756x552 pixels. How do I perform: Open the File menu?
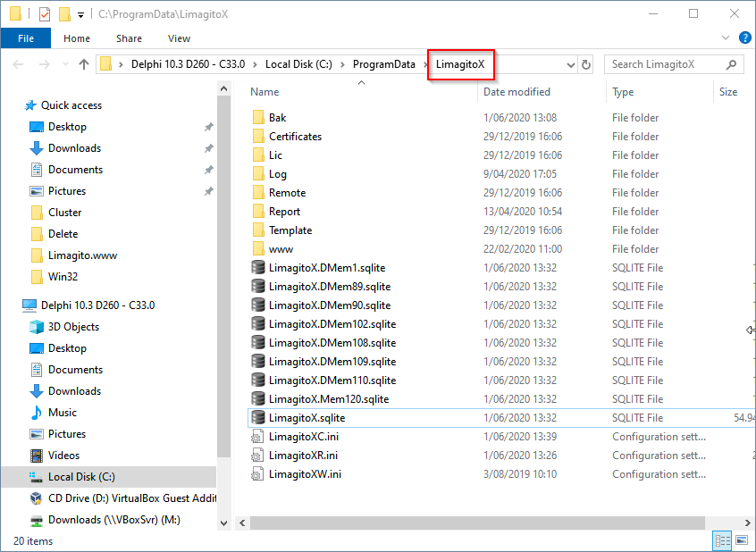[26, 38]
